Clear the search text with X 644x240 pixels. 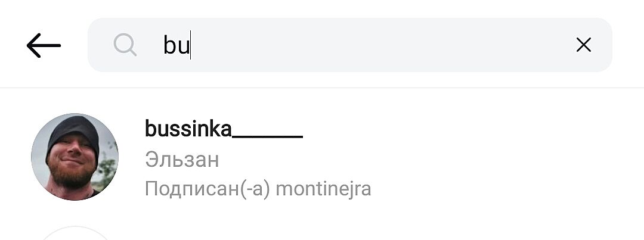tap(583, 45)
